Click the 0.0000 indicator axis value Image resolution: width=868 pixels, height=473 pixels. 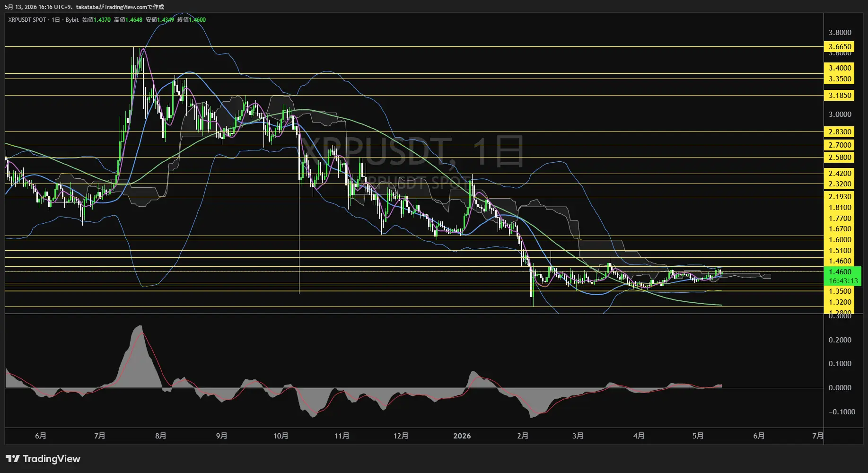(840, 388)
